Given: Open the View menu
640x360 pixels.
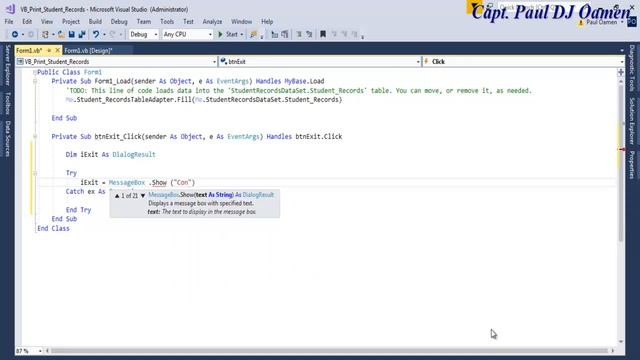Looking at the screenshot, I should [x=47, y=22].
